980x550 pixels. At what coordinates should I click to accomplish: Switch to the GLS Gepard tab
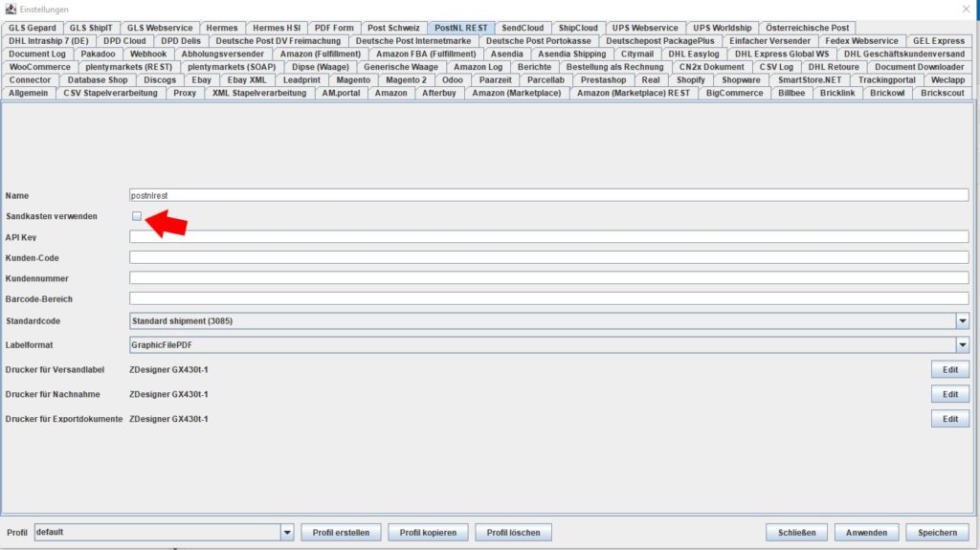32,28
